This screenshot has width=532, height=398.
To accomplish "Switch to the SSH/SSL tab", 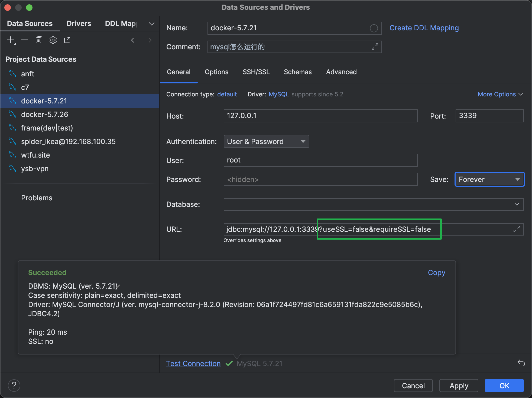I will (x=256, y=72).
